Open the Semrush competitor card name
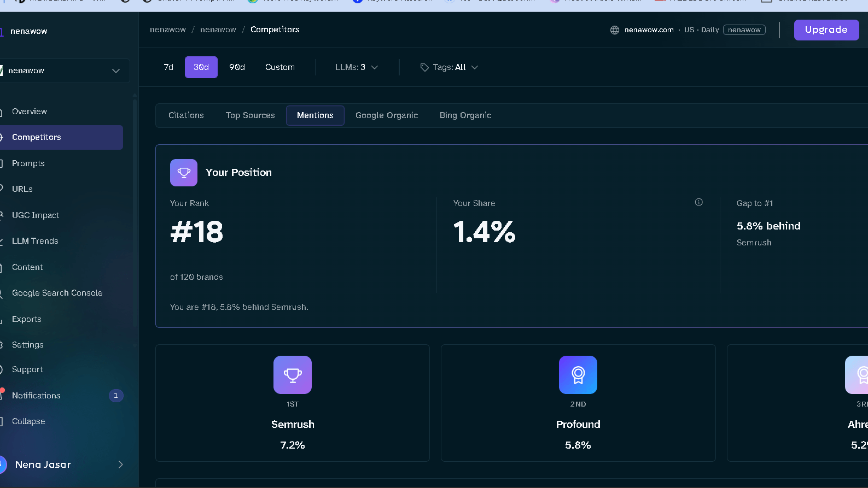Viewport: 868px width, 488px height. [x=293, y=425]
